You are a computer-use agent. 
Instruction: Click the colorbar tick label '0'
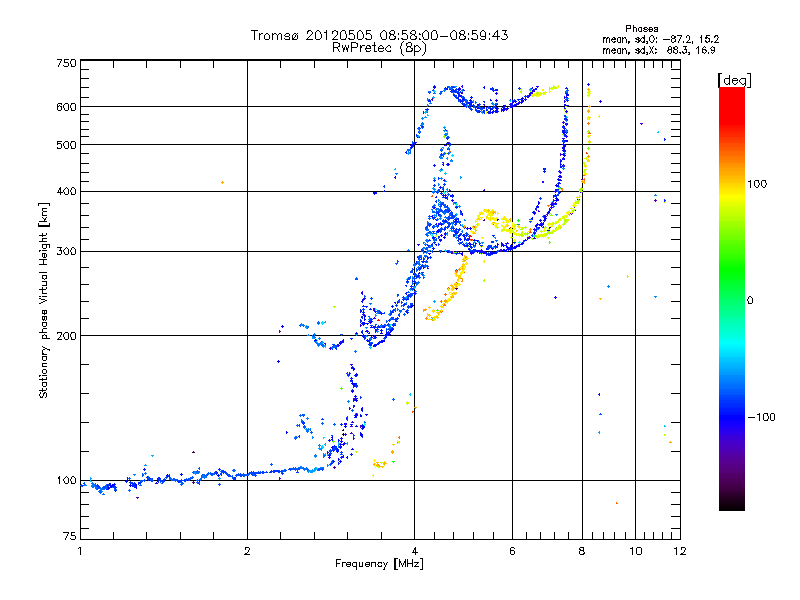(x=750, y=301)
